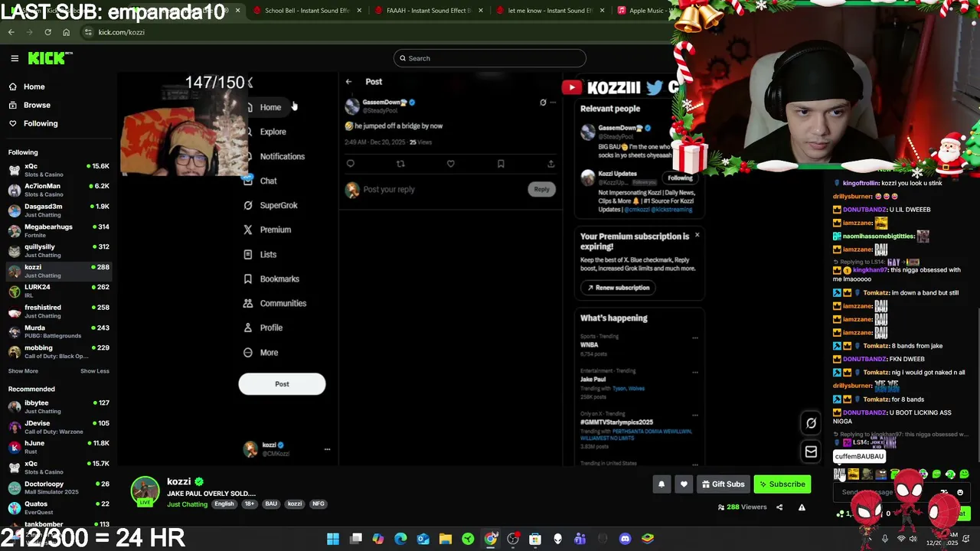Click Just Chatting category link
This screenshot has width=980, height=551.
[188, 504]
